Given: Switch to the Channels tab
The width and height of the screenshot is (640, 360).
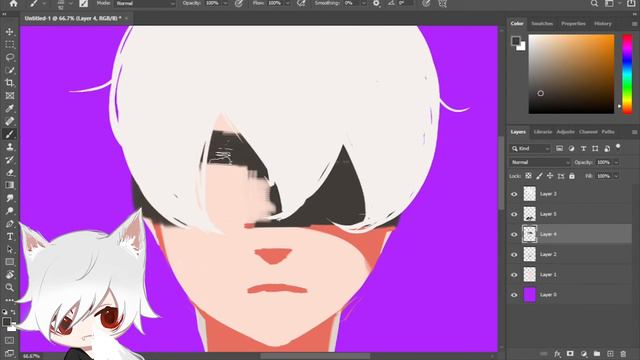Looking at the screenshot, I should pos(588,132).
